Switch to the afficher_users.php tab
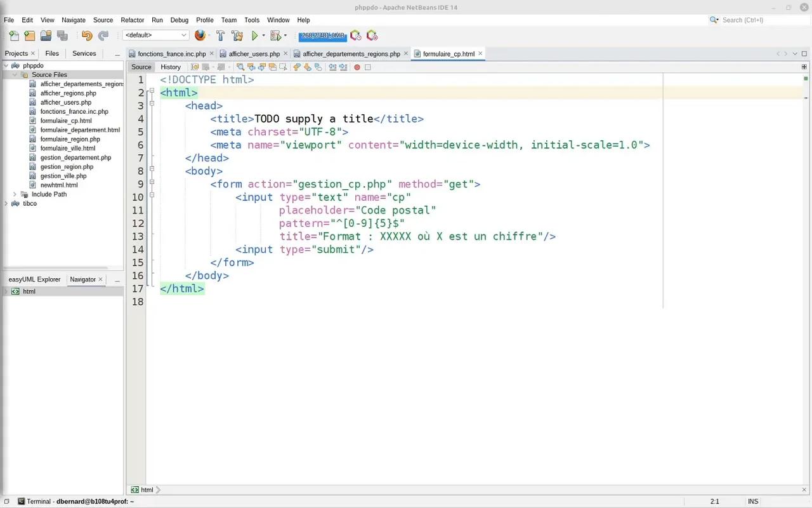Viewport: 812px width, 508px height. (x=254, y=54)
